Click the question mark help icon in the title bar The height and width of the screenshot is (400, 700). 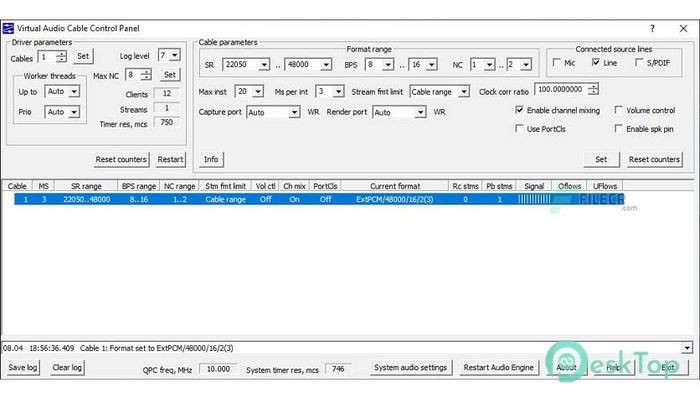pos(652,29)
